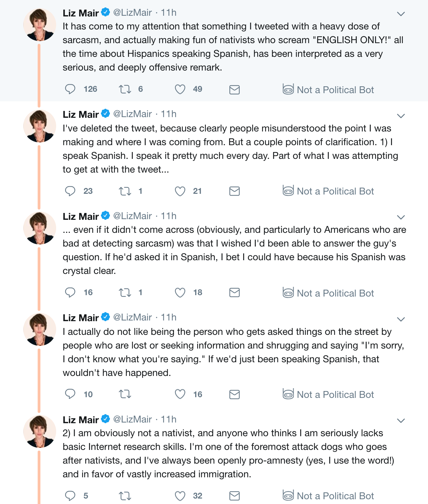Like the tweet with 49 likes
The image size is (428, 504).
[x=180, y=89]
